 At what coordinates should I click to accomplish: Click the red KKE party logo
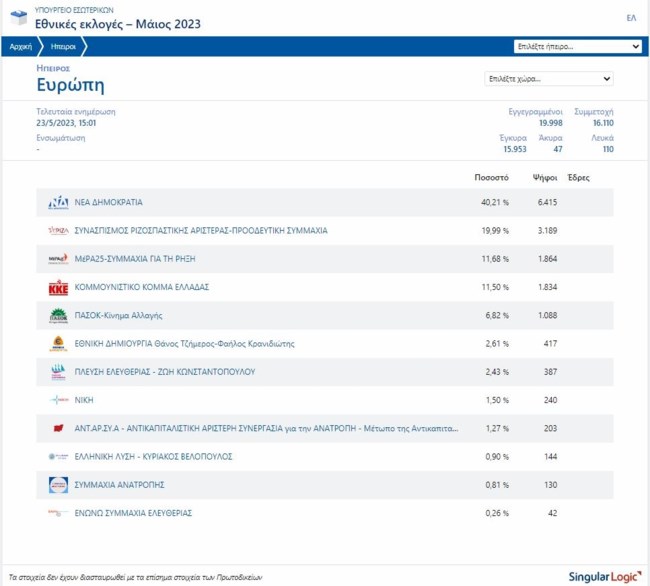58,287
